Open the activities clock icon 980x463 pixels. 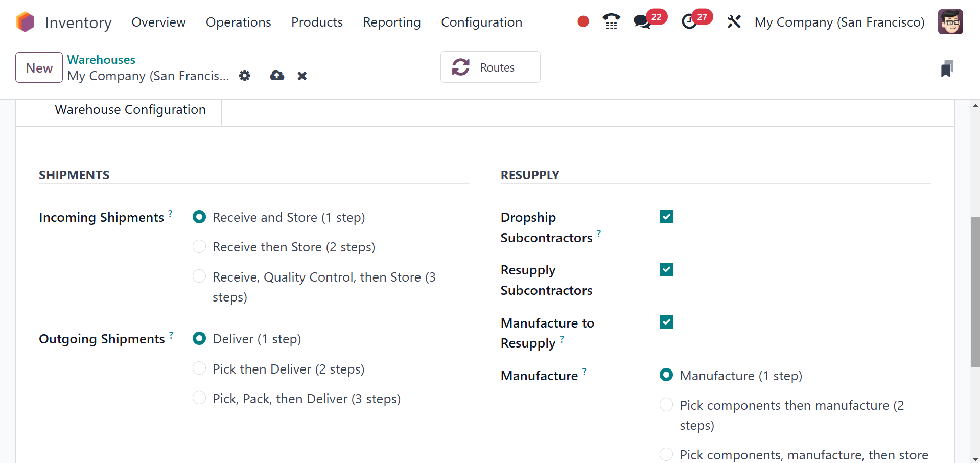689,21
